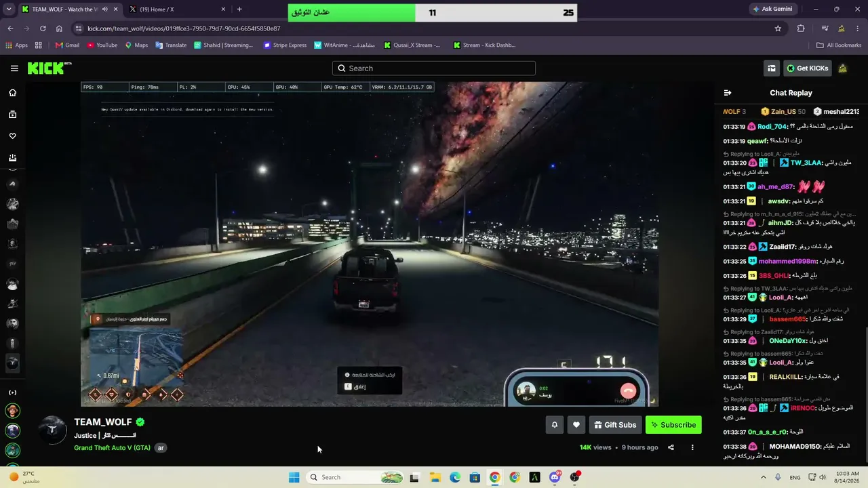
Task: Click the Zain_US gifter badge
Action: [x=783, y=112]
